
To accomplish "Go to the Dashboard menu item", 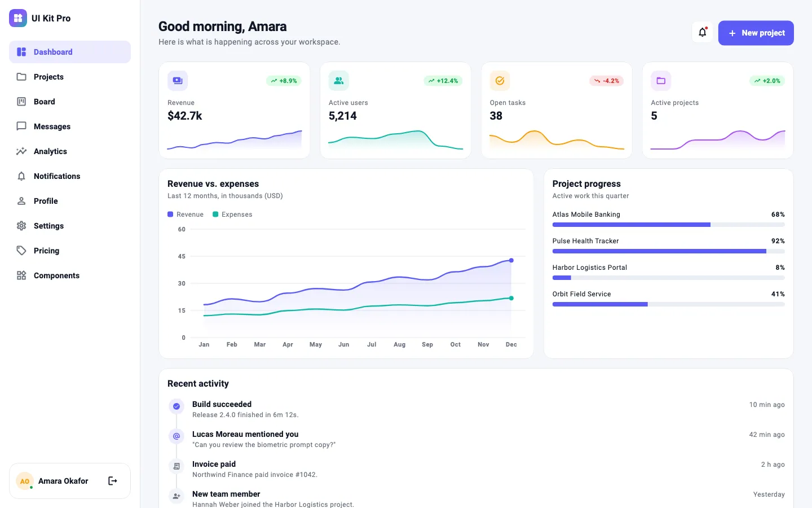I will (x=70, y=52).
